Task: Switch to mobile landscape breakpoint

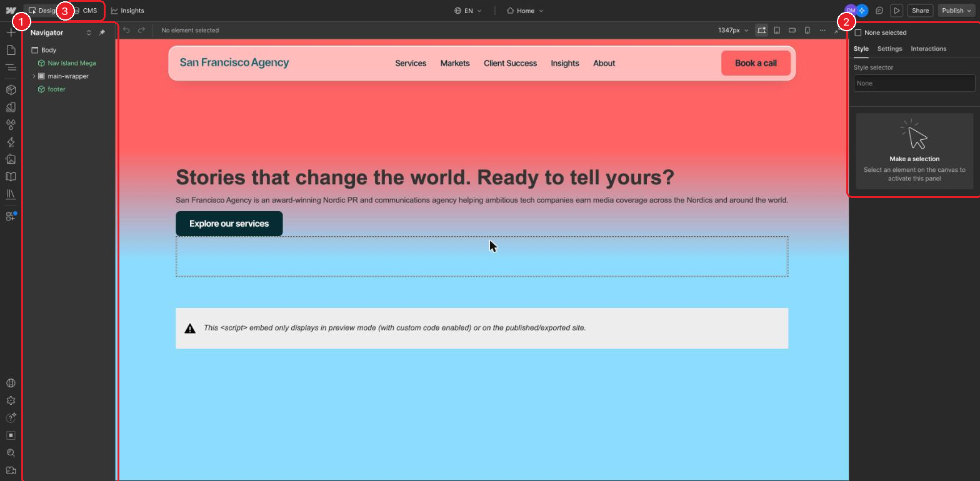Action: click(792, 30)
